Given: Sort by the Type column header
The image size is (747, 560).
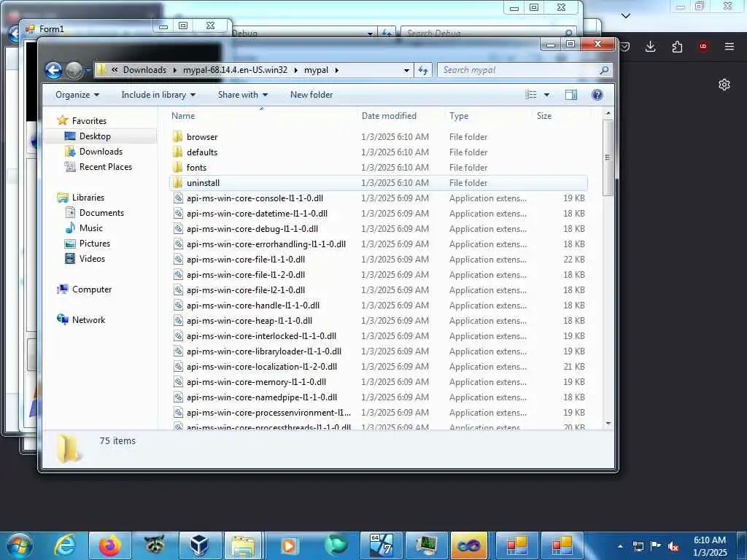Looking at the screenshot, I should (459, 116).
